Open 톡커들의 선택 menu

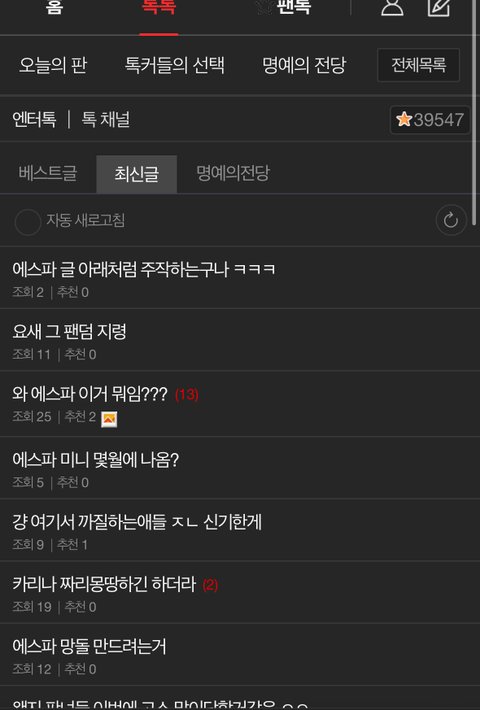[174, 65]
